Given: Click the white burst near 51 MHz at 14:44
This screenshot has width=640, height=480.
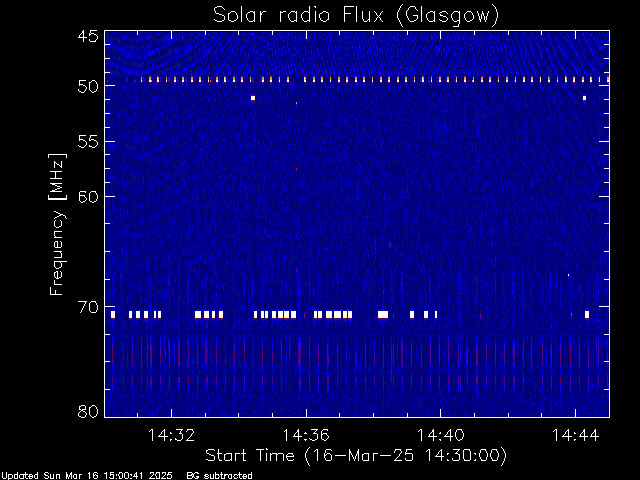Looking at the screenshot, I should tap(584, 98).
